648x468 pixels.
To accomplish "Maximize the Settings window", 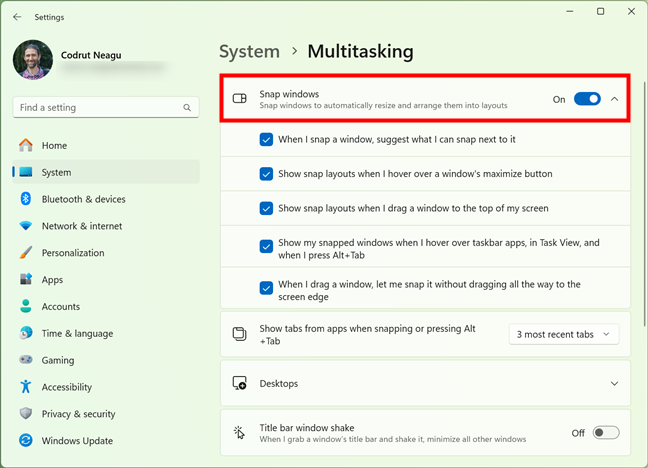I will click(x=600, y=12).
